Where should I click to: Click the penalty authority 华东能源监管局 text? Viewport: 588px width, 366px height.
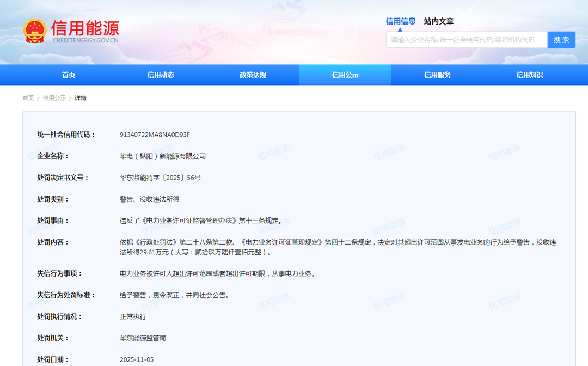tap(143, 338)
